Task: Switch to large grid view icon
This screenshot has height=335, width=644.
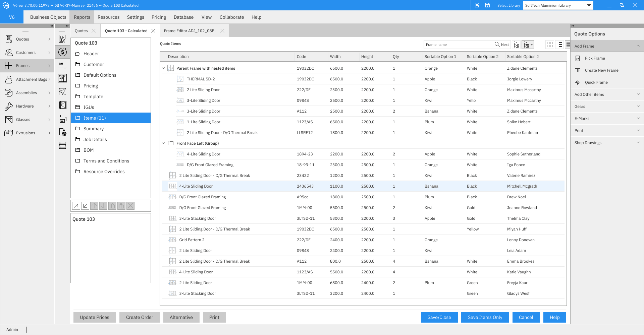Action: click(x=549, y=45)
